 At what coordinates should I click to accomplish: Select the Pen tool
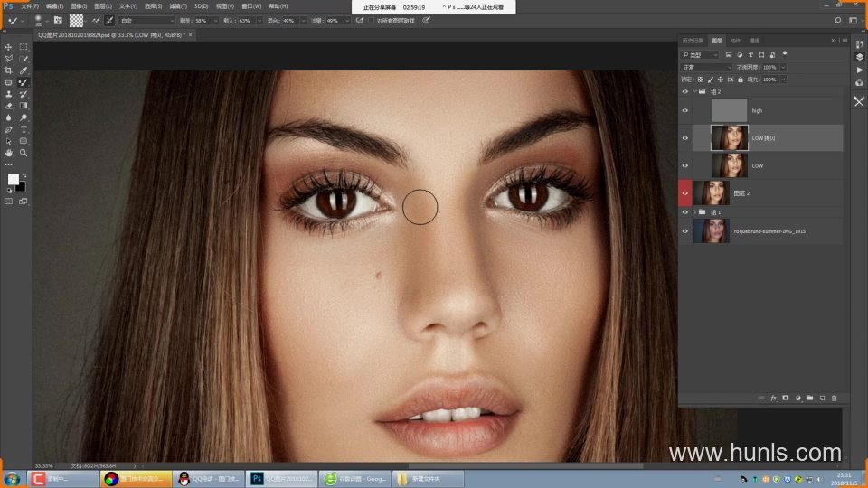coord(8,129)
